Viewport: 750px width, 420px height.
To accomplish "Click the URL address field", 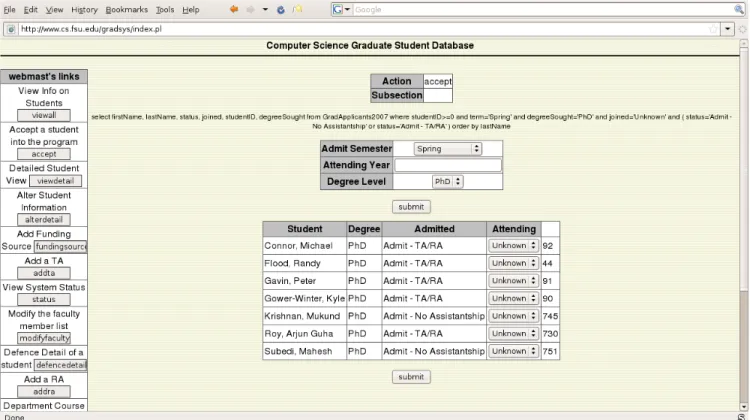I will click(364, 29).
